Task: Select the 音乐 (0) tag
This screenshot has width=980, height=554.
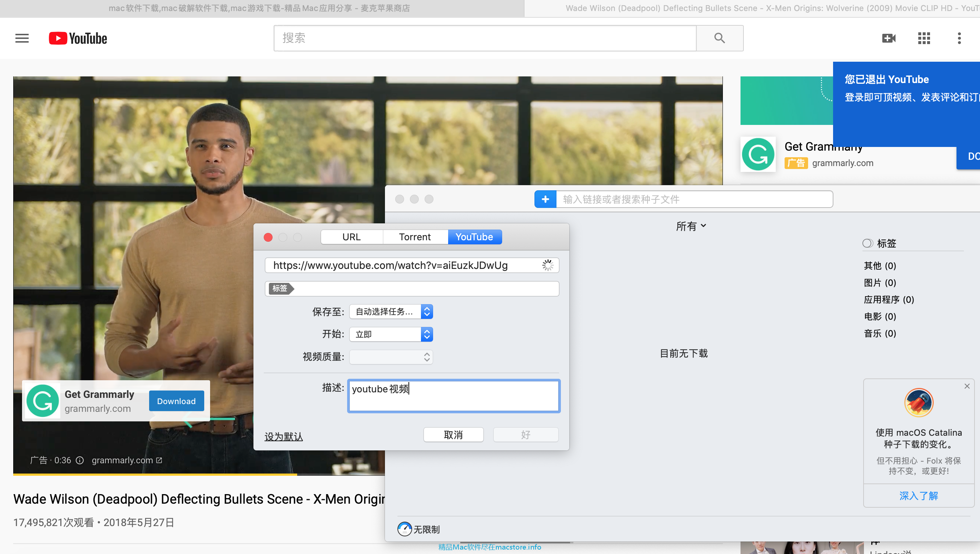Action: click(x=880, y=333)
